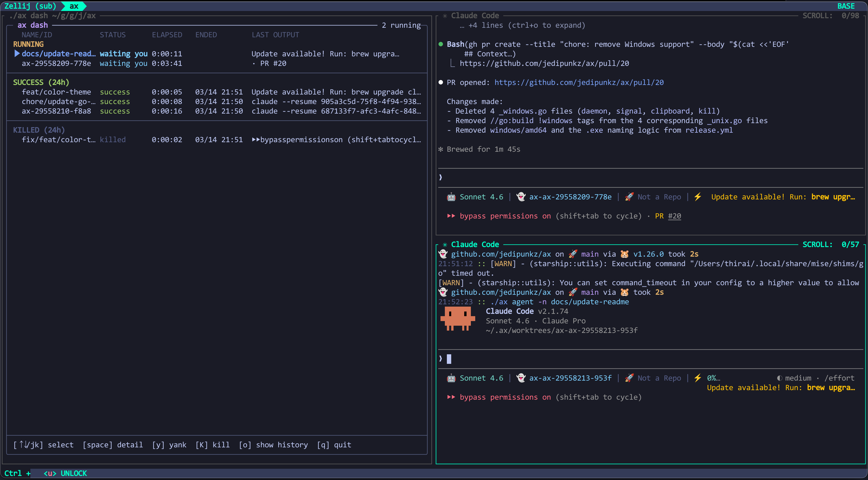Image resolution: width=868 pixels, height=480 pixels.
Task: Click rocket icon beside Not a Repo, lower pane
Action: coord(629,378)
